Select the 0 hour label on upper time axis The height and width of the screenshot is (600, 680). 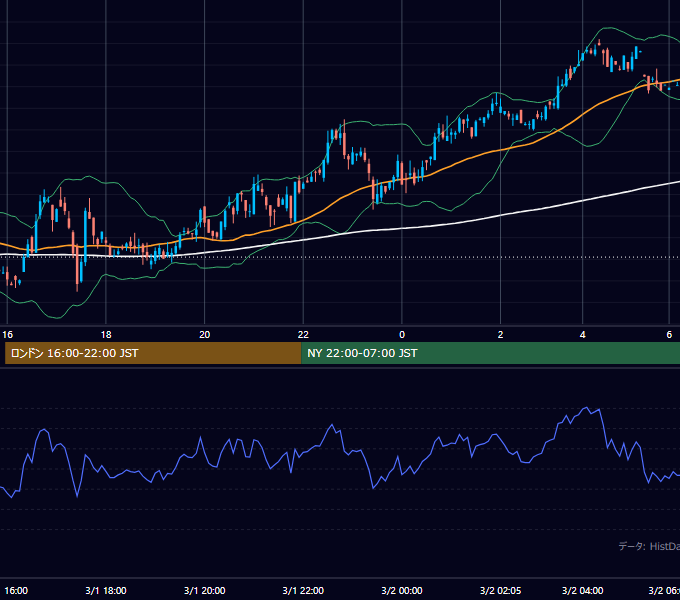pos(402,335)
